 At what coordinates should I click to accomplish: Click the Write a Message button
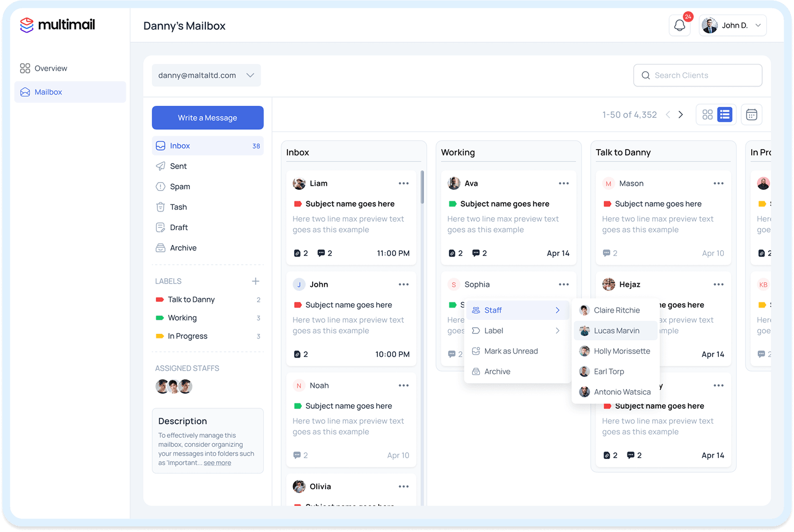pyautogui.click(x=207, y=118)
